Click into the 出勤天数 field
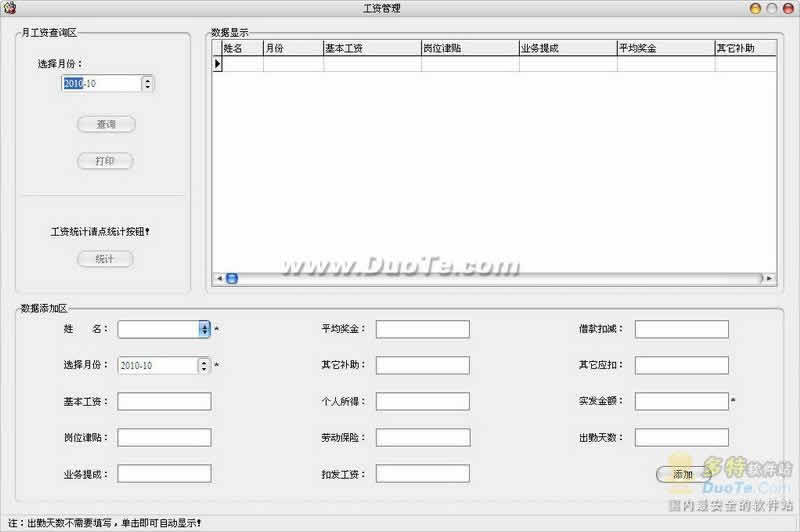 [x=681, y=438]
